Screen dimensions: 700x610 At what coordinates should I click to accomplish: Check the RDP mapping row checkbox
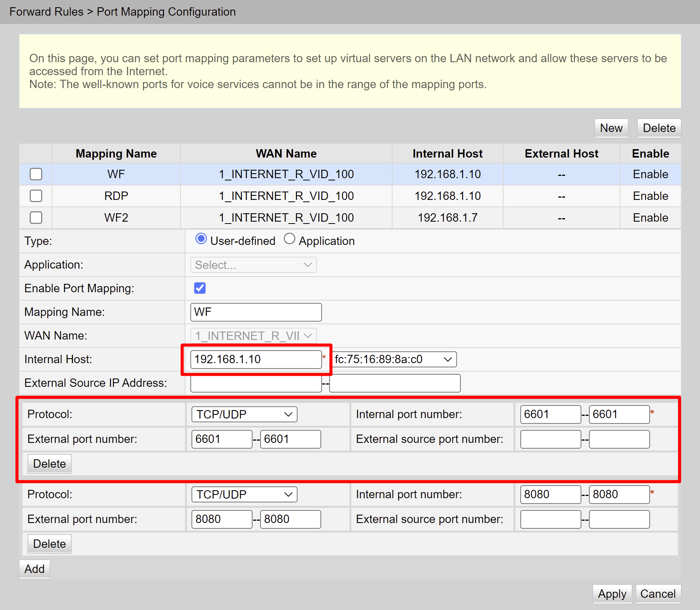pos(36,196)
